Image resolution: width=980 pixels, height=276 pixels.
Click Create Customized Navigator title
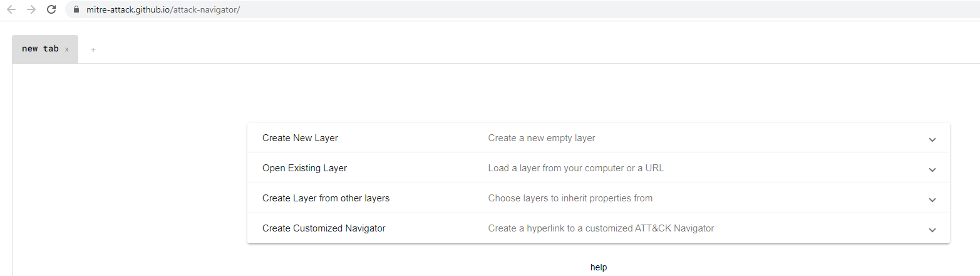click(324, 228)
